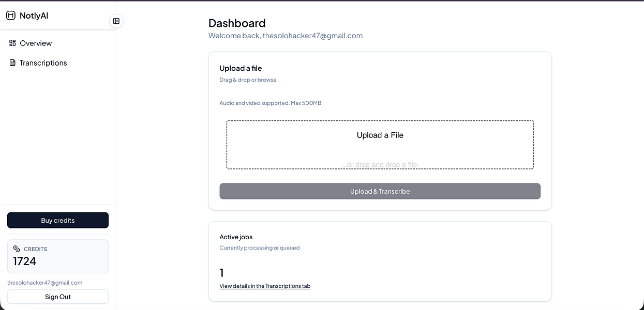Click the account email in the sidebar
Screen dimensions: 644x310
click(x=45, y=283)
